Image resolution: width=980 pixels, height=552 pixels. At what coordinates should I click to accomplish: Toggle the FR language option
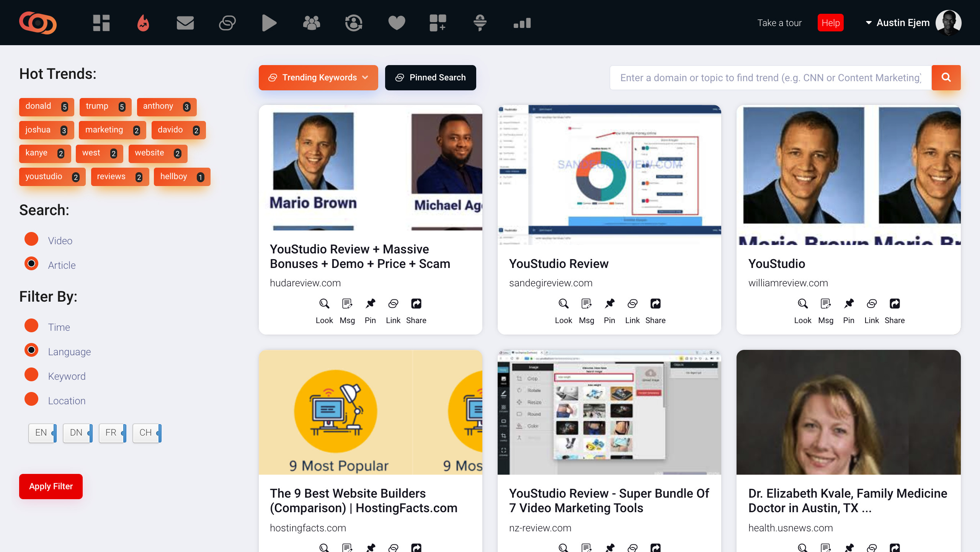[113, 433]
